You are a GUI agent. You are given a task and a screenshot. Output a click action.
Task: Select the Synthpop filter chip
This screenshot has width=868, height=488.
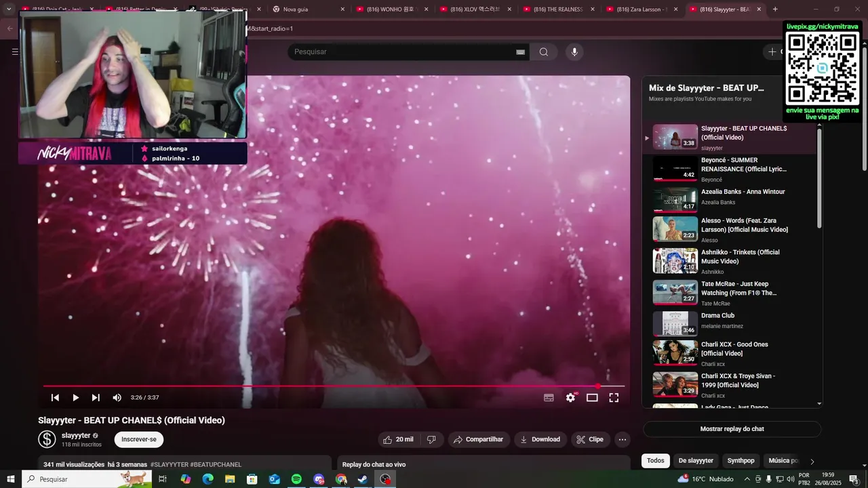pos(741,461)
